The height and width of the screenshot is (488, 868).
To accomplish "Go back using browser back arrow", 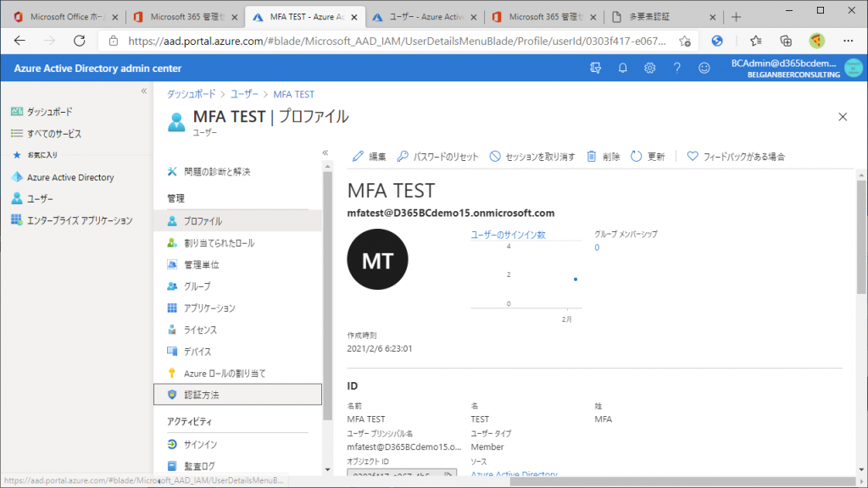I will click(x=20, y=41).
